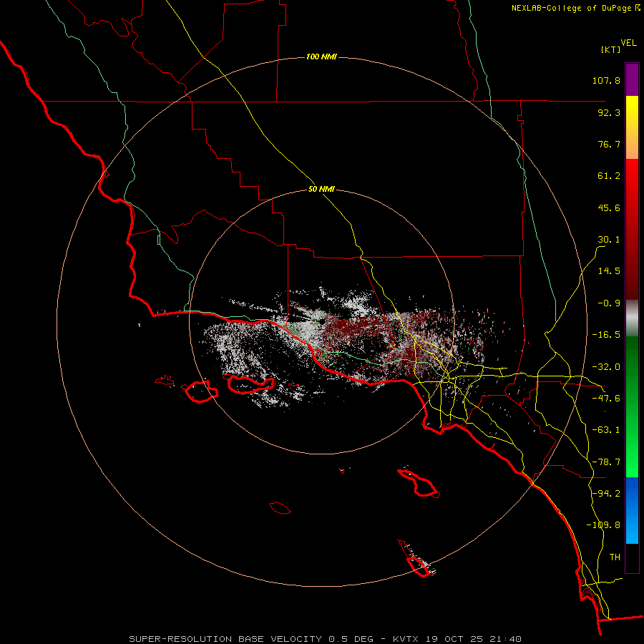Click the 45.6 velocity scale value
The image size is (644, 644).
click(609, 208)
